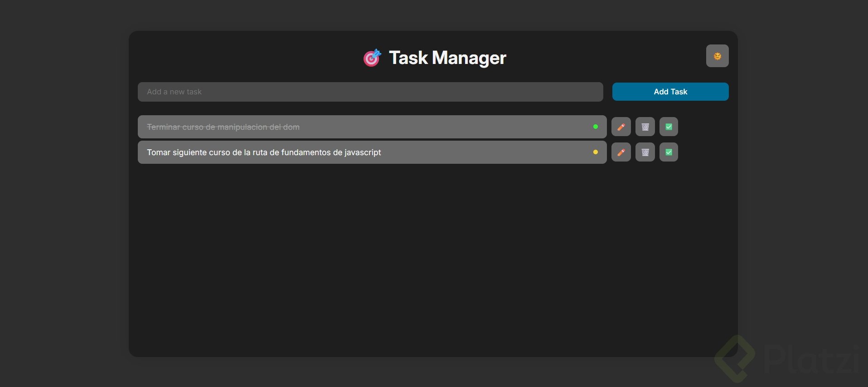Image resolution: width=868 pixels, height=387 pixels.
Task: Focus the 'Add a new task' field
Action: [370, 92]
